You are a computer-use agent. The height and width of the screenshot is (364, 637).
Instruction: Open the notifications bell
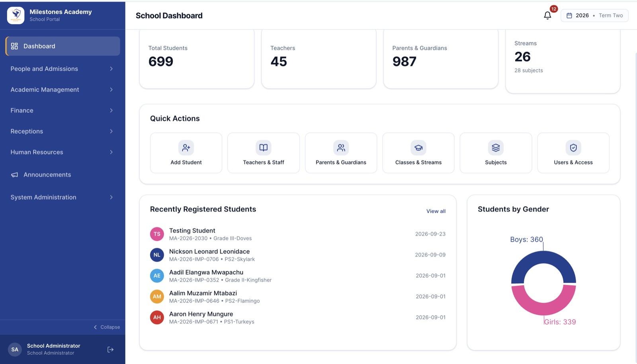tap(547, 16)
